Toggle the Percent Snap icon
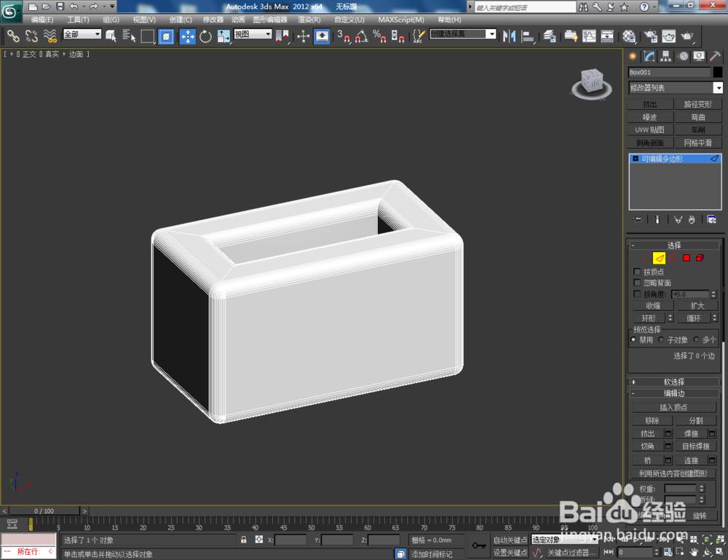 (x=379, y=36)
